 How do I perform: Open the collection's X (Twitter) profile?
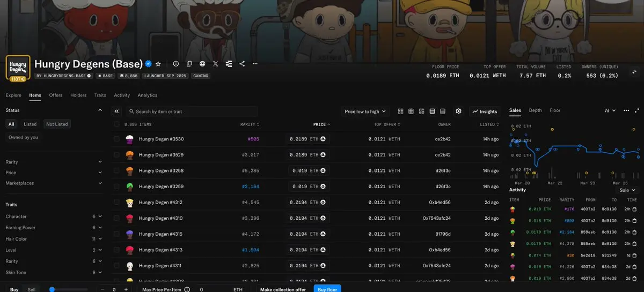tap(216, 64)
